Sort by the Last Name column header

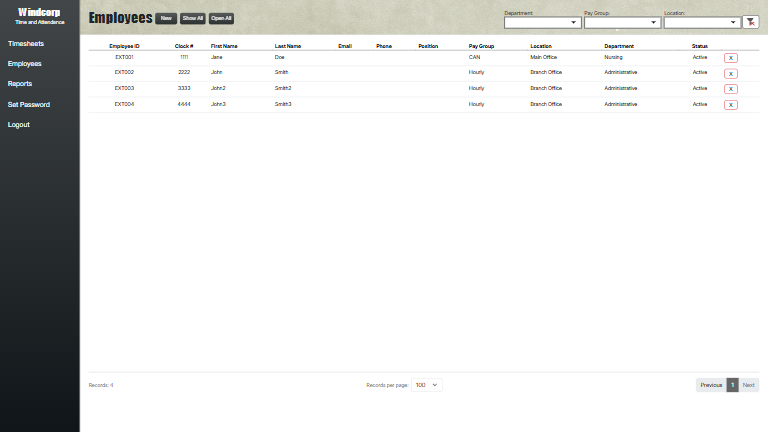coord(288,46)
